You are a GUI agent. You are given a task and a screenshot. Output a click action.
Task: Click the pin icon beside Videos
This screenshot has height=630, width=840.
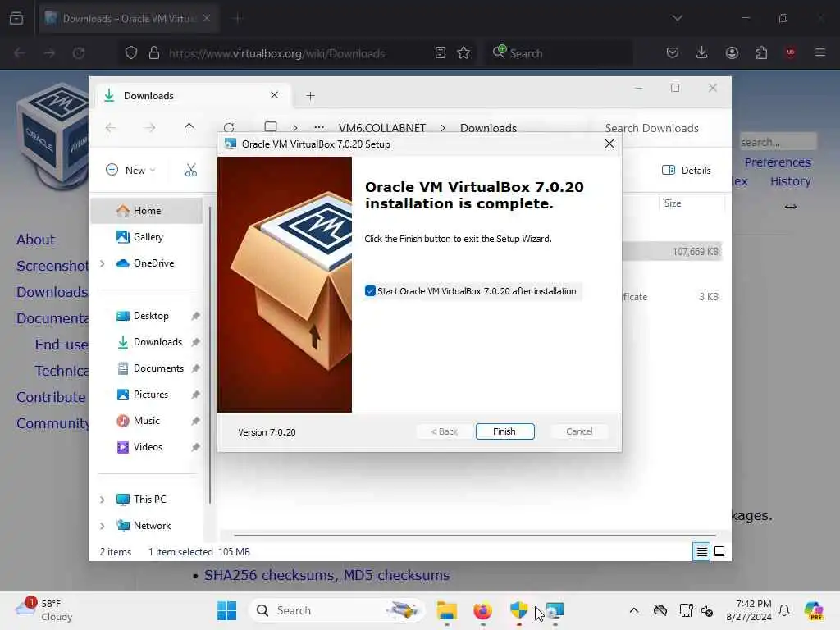click(195, 447)
